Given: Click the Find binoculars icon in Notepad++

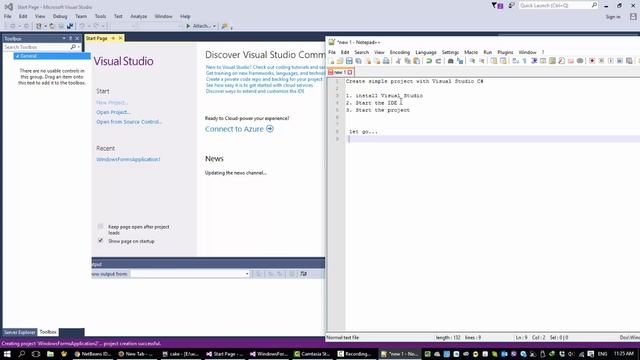Looking at the screenshot, I should [x=451, y=61].
